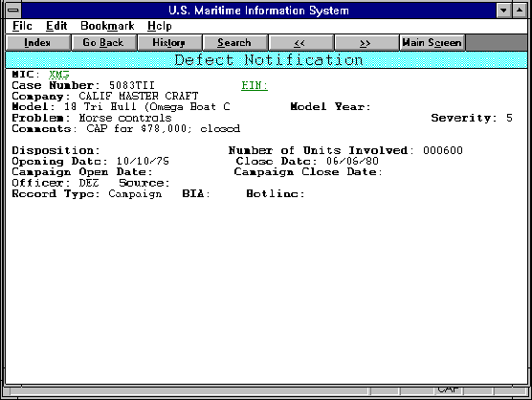Click the Campaign Close Date label
The image size is (532, 400).
pyautogui.click(x=308, y=172)
